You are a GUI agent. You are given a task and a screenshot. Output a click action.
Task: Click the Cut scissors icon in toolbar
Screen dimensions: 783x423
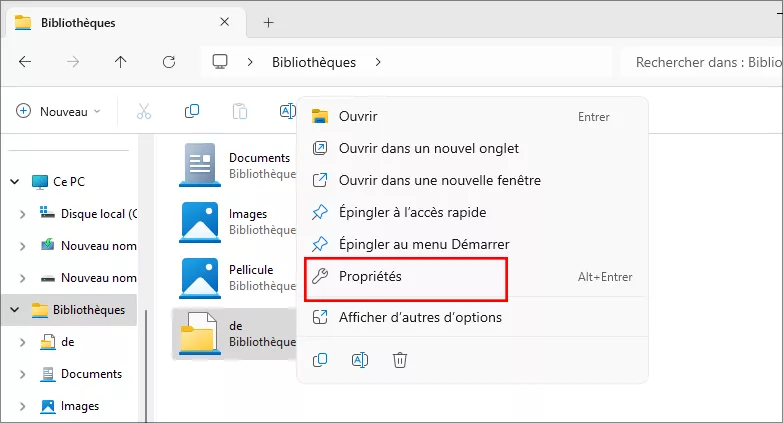[x=144, y=111]
